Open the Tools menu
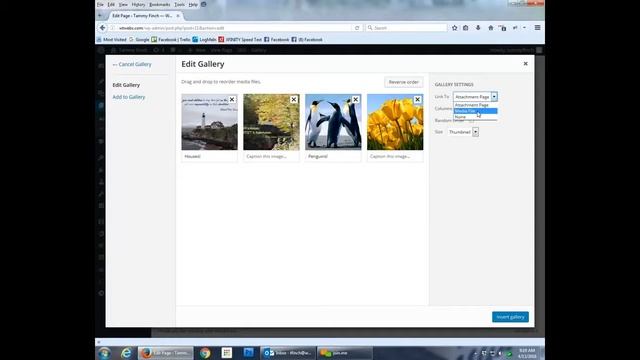This screenshot has width=640, height=360. [x=180, y=4]
